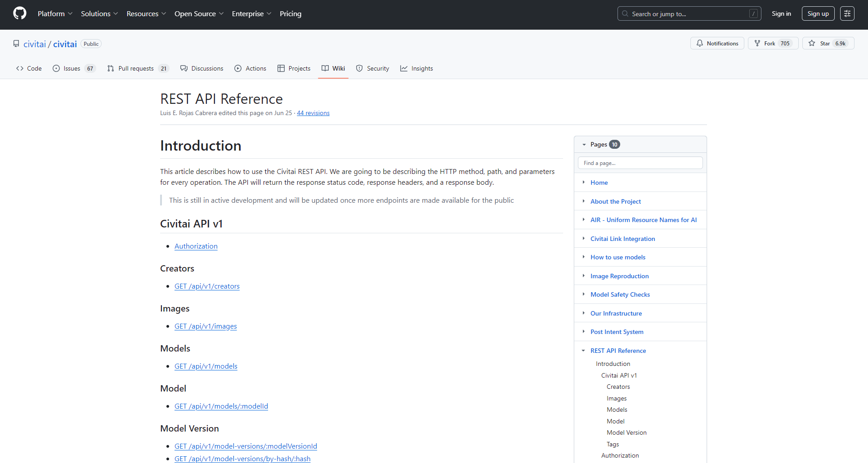
Task: Expand the Home wiki page
Action: tap(583, 183)
